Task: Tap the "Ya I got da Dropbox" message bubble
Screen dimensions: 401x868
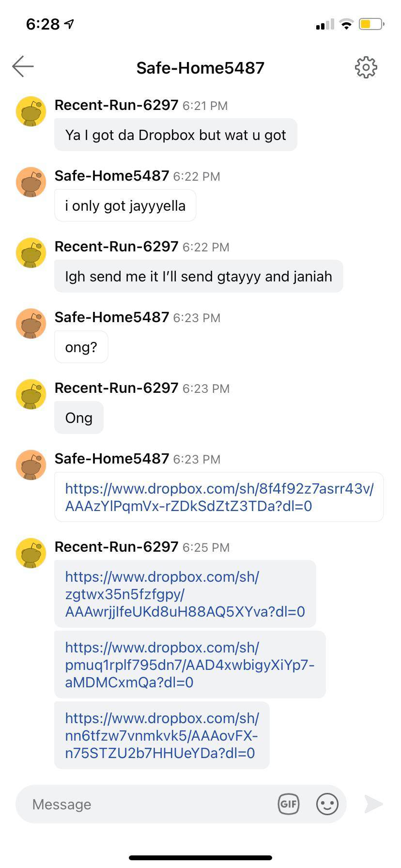Action: pos(175,135)
